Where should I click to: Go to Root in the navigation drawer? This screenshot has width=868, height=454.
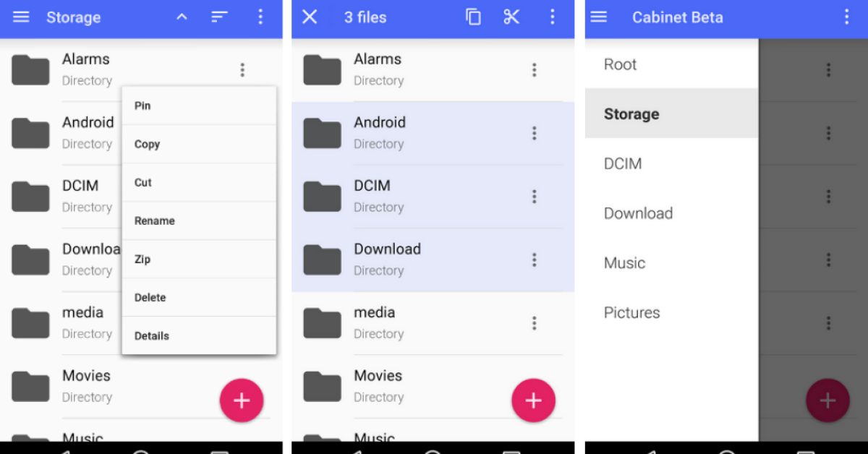coord(621,64)
